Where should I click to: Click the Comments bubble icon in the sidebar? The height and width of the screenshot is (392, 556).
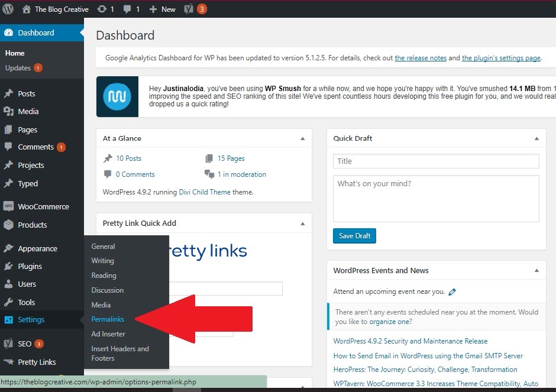pos(8,147)
